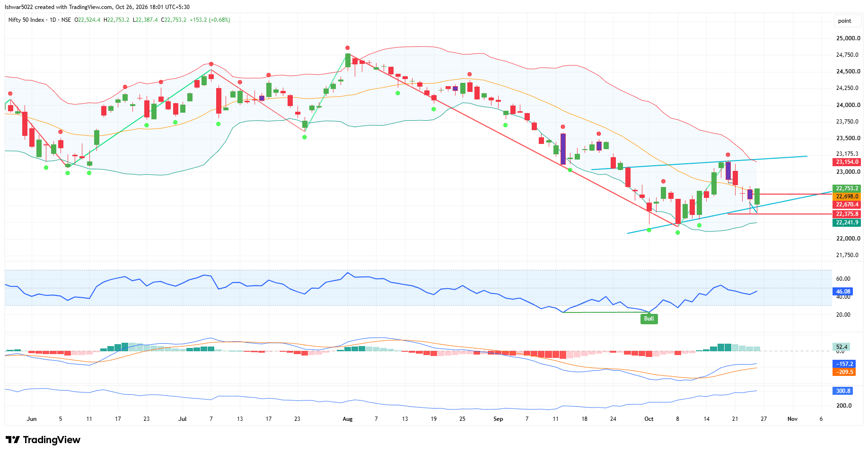
Task: Click the Aug label on time axis
Action: (x=348, y=419)
